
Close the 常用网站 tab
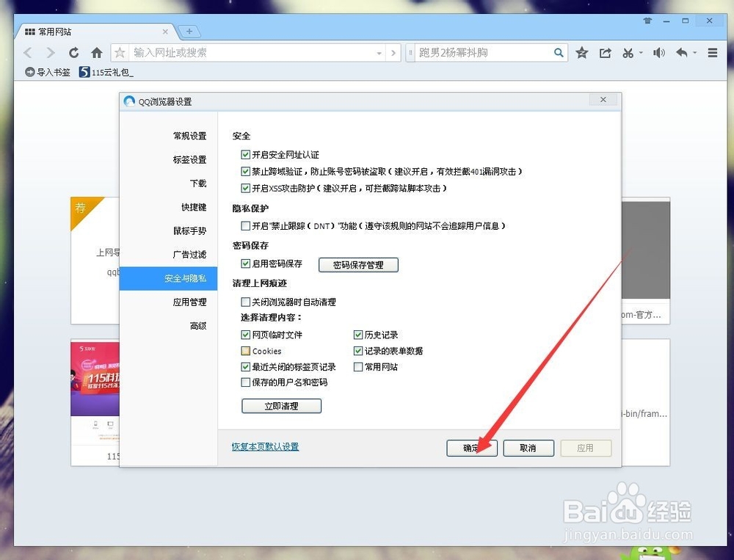point(165,32)
